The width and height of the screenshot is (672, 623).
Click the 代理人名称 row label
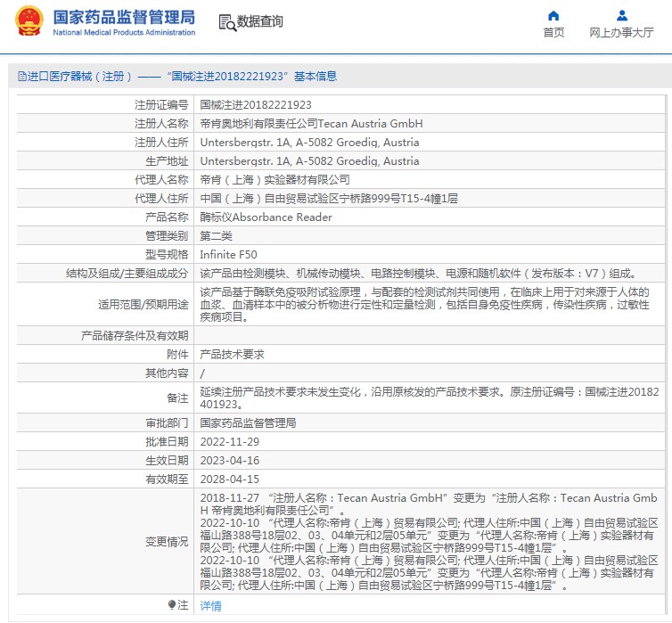[161, 180]
